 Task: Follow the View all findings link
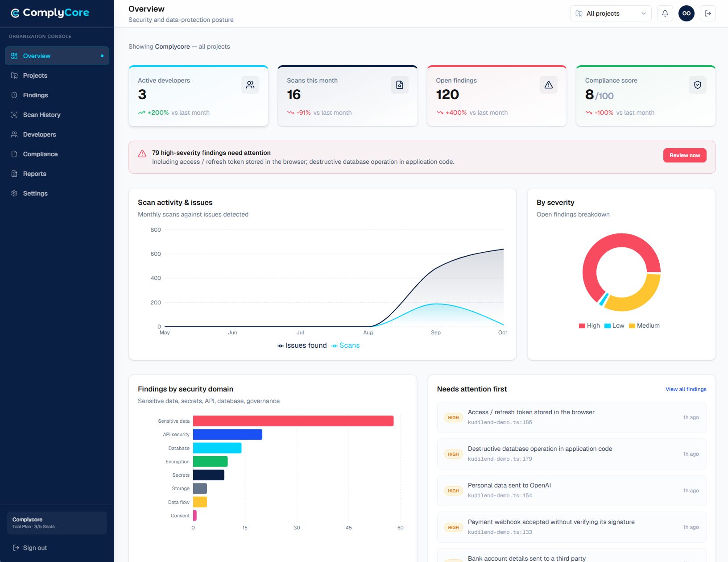[686, 389]
